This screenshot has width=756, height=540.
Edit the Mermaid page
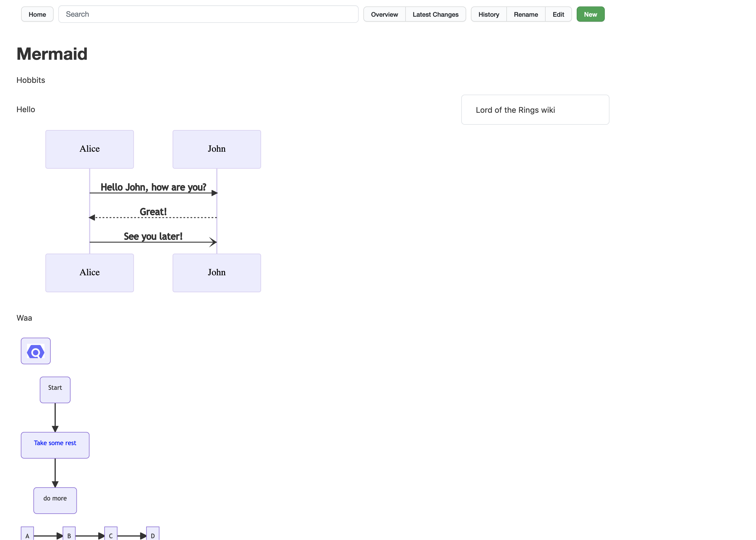point(558,14)
